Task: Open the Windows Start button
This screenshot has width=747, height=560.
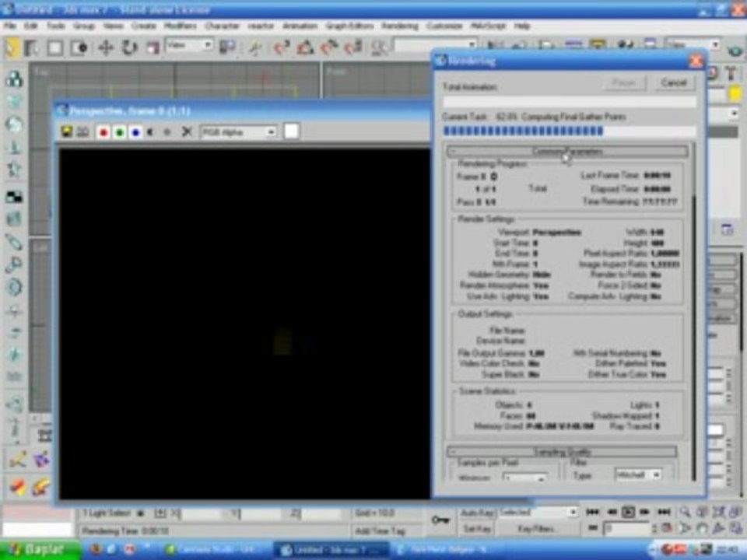Action: (39, 550)
